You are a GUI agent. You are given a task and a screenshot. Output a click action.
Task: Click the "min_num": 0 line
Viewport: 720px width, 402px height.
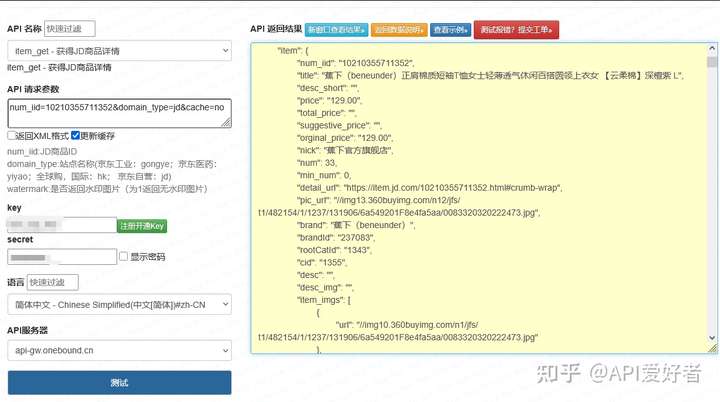324,175
